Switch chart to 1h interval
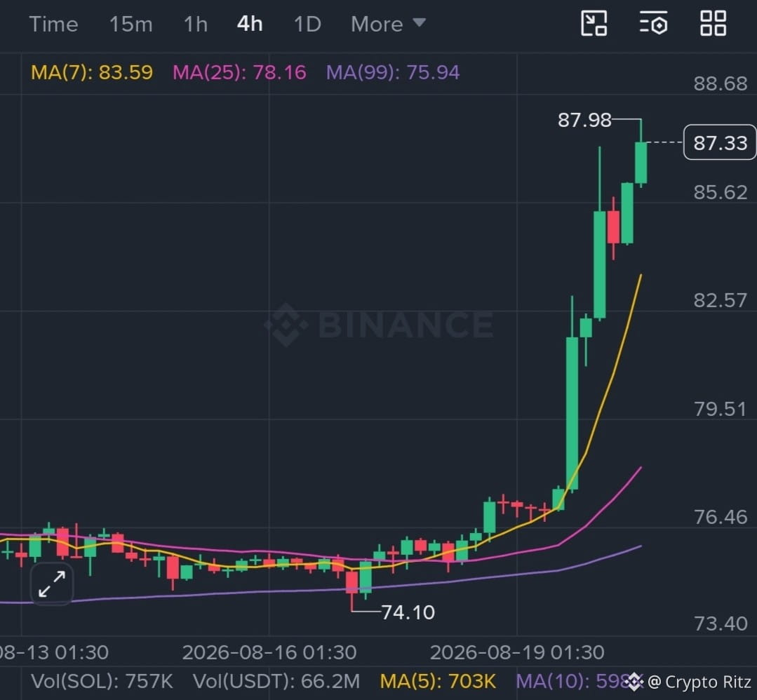The image size is (757, 700). click(x=196, y=24)
